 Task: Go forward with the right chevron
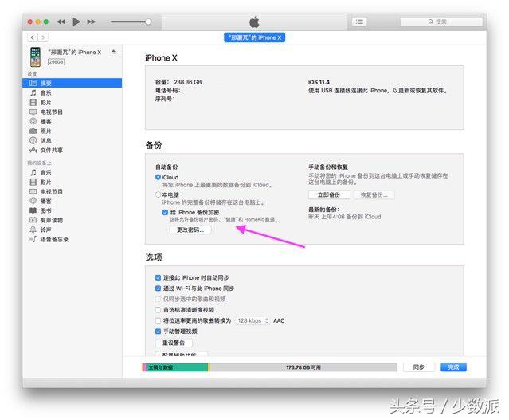(43, 37)
